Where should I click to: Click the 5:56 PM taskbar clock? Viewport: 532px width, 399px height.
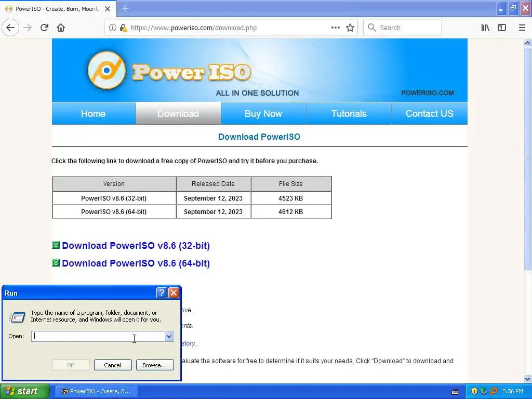pyautogui.click(x=513, y=391)
